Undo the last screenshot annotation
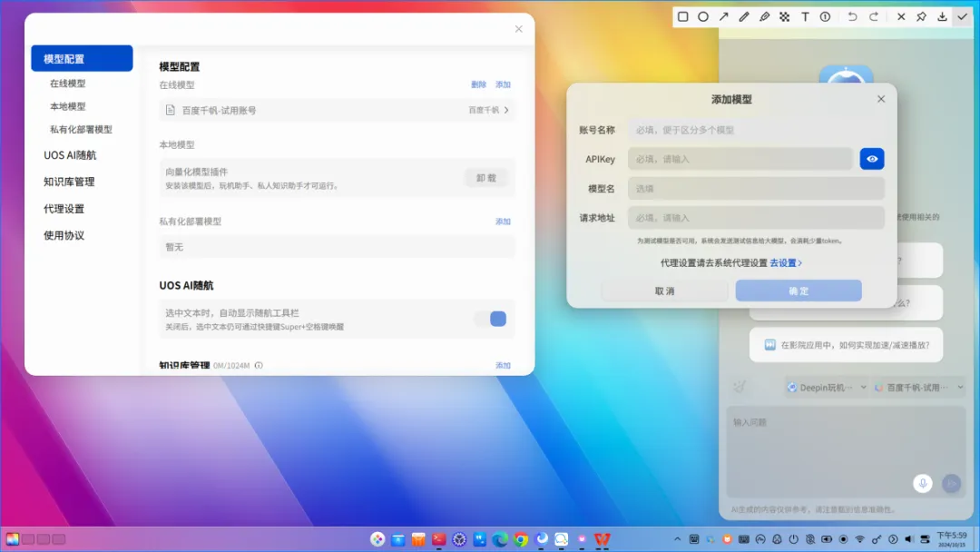 pos(852,17)
